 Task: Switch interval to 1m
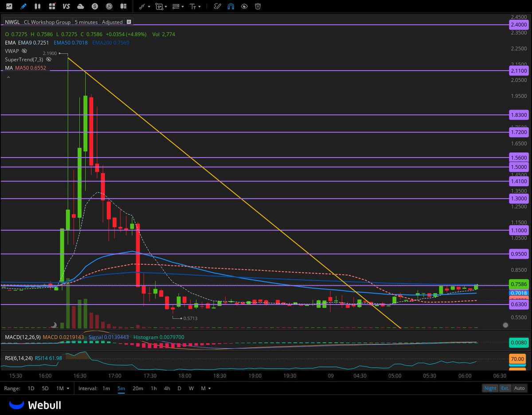[x=106, y=388]
